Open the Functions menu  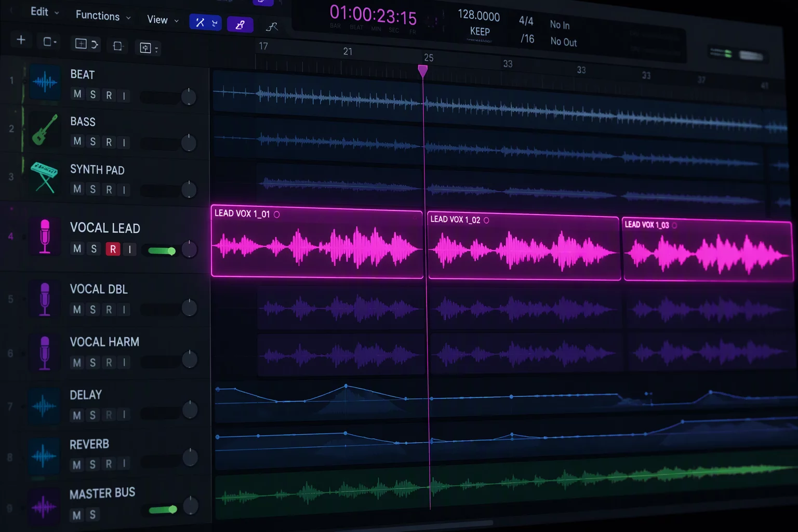click(x=98, y=16)
